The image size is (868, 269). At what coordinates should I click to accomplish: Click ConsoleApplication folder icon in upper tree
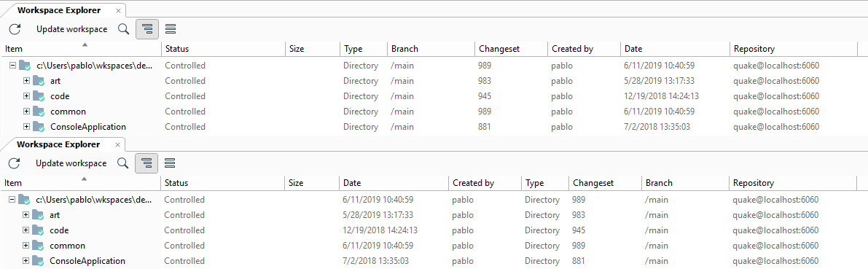coord(38,127)
